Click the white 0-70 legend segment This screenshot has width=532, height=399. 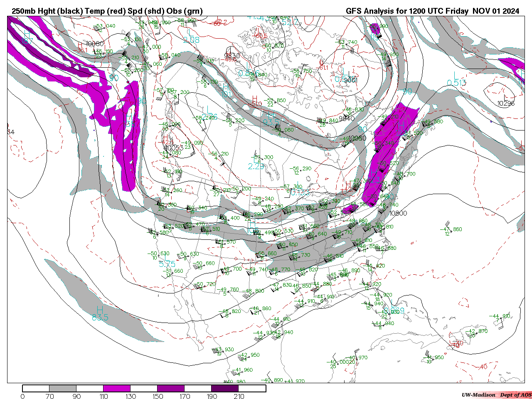tap(36, 388)
